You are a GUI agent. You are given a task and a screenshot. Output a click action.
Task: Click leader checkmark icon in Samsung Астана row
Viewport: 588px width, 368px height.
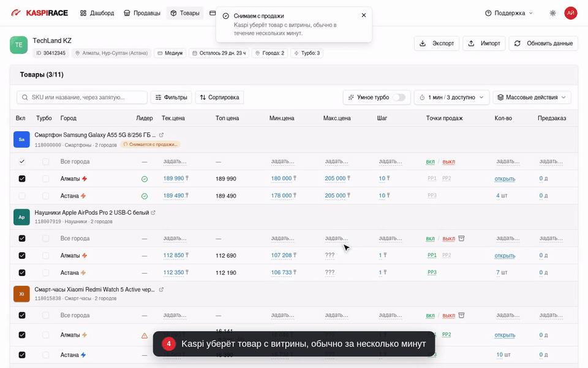click(x=145, y=196)
